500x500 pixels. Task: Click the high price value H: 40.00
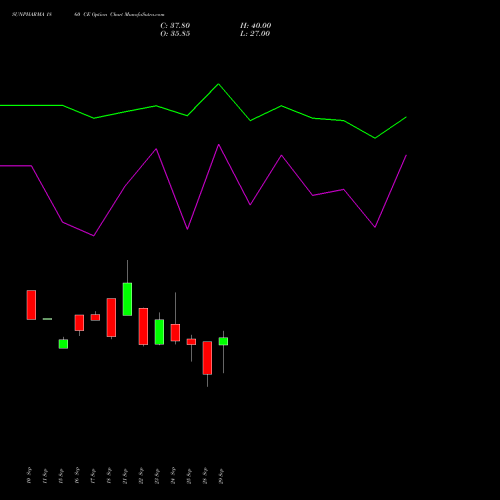click(x=255, y=26)
